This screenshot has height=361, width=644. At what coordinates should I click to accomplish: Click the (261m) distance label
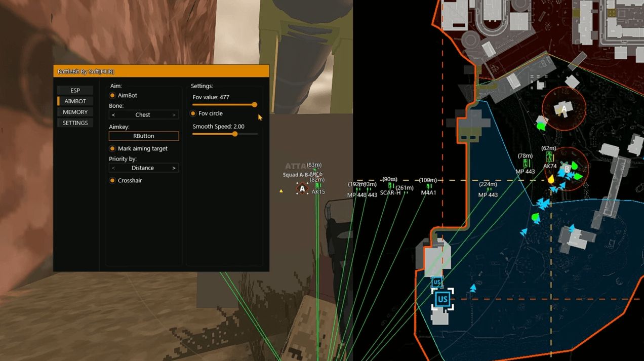pos(405,188)
